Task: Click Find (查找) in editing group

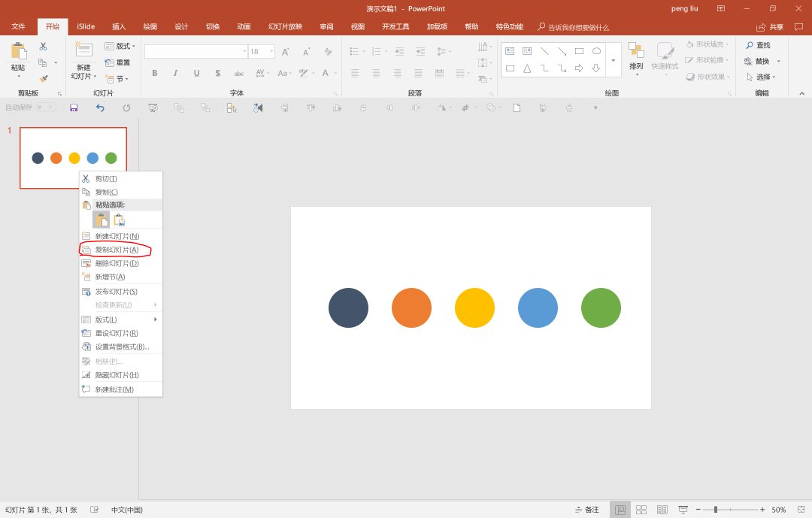Action: 758,45
